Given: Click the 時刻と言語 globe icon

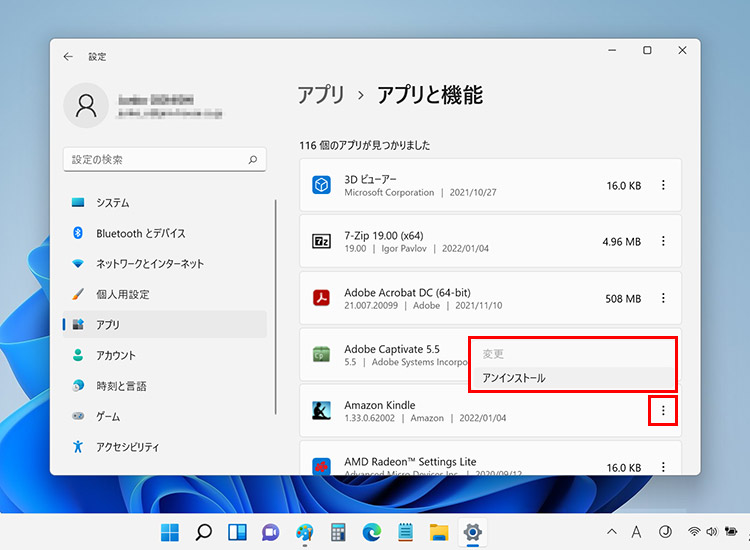Looking at the screenshot, I should coord(78,386).
